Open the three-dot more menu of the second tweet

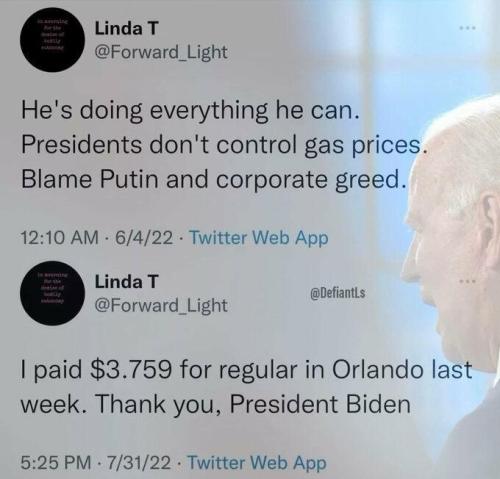click(x=467, y=282)
